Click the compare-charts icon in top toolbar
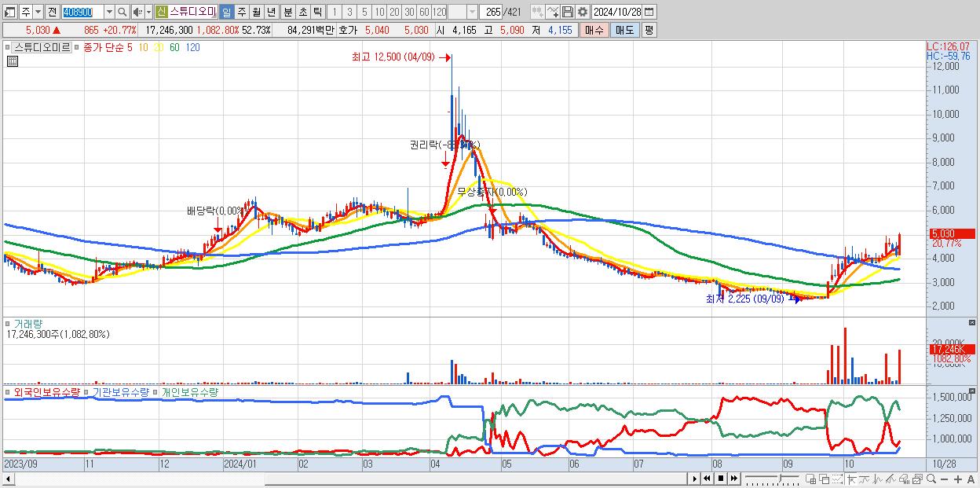 (537, 12)
